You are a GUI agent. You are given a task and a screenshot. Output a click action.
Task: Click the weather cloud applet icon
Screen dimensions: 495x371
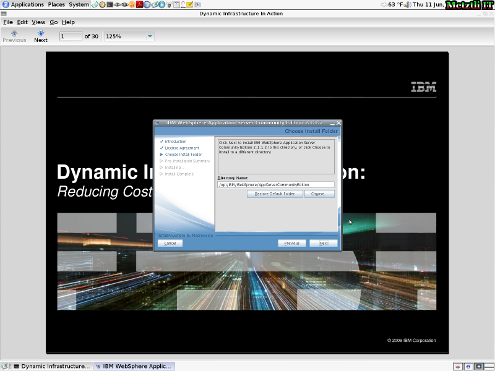(384, 5)
